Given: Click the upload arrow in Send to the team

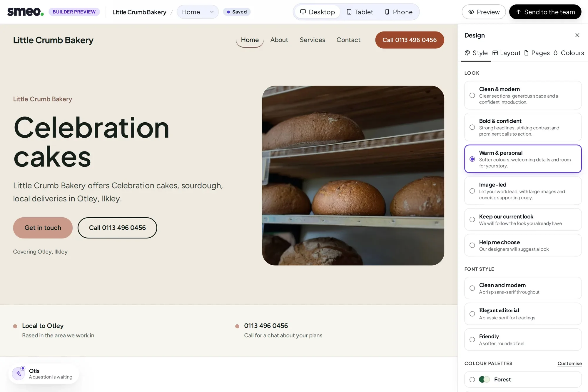Looking at the screenshot, I should pos(519,12).
